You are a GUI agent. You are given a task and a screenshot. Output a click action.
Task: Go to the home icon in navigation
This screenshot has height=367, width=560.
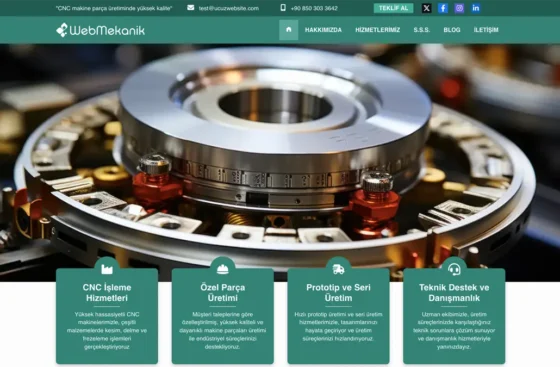tap(289, 30)
